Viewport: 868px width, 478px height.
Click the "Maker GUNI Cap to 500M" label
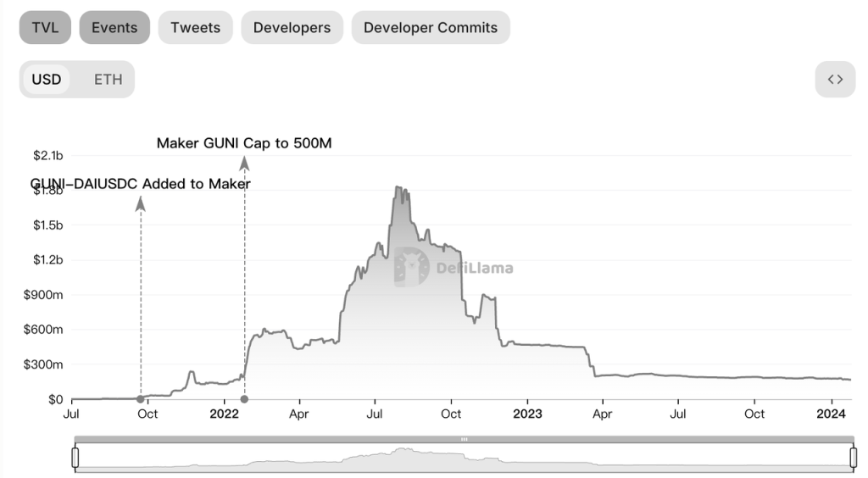click(x=244, y=143)
